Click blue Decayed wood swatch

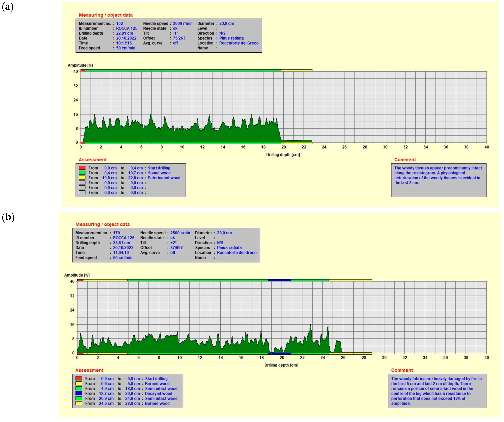pyautogui.click(x=79, y=393)
